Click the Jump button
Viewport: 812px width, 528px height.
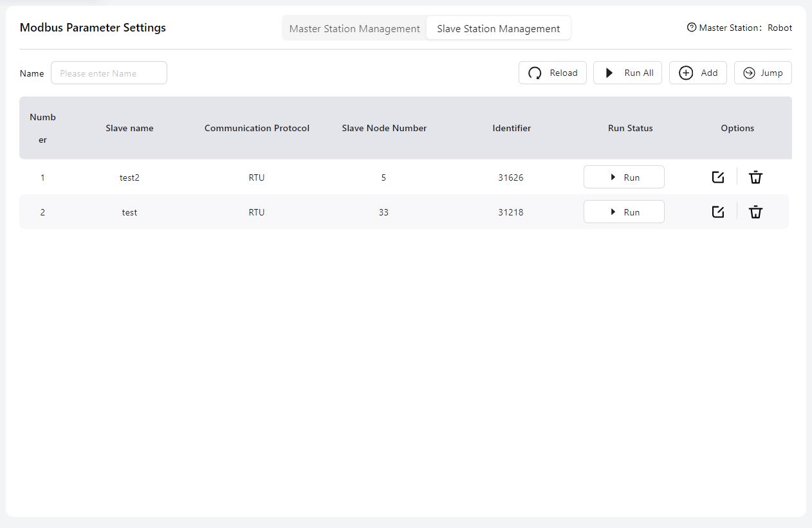pyautogui.click(x=763, y=73)
